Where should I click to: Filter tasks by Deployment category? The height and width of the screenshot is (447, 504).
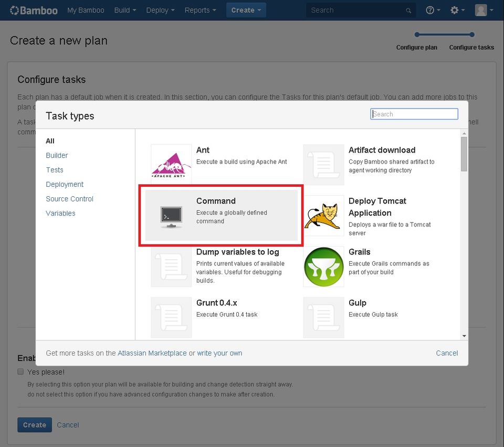click(x=65, y=184)
